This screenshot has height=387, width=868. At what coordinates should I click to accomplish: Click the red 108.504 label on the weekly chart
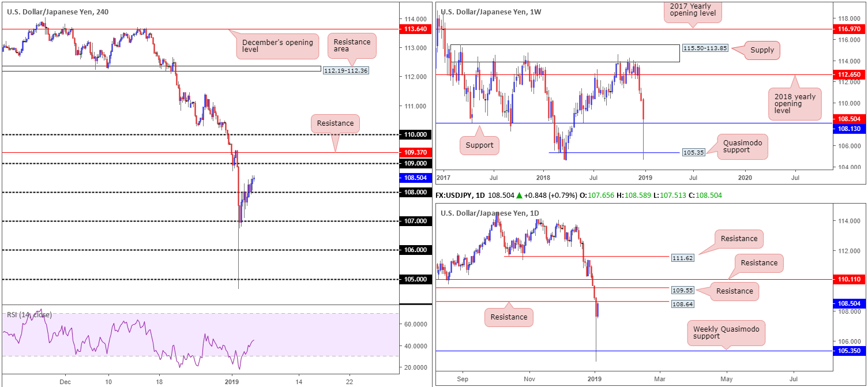tap(850, 118)
